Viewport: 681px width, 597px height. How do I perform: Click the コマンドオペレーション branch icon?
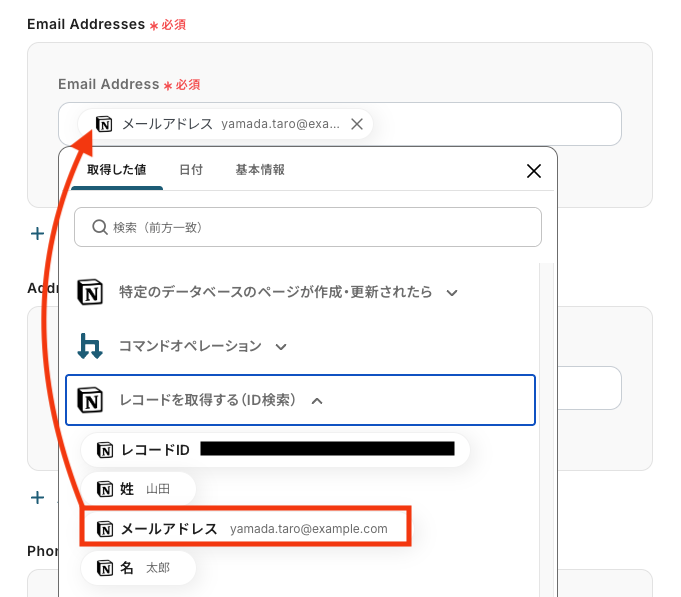pyautogui.click(x=90, y=346)
